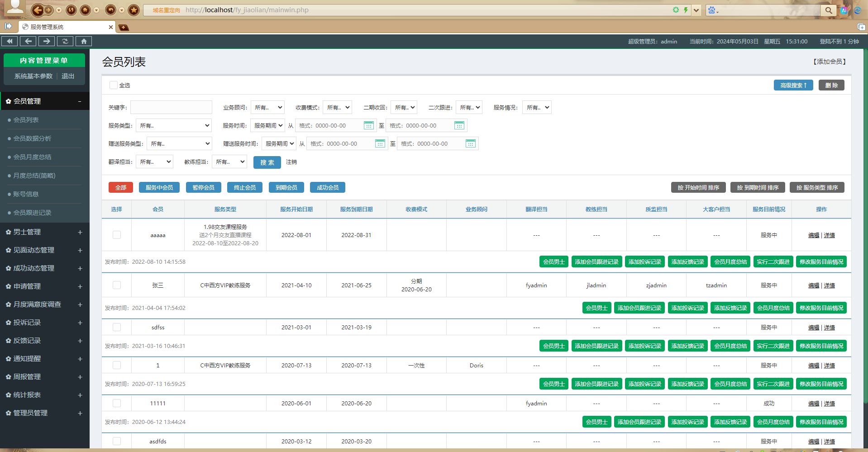Open the 服务情况 dropdown
Image resolution: width=868 pixels, height=452 pixels.
(537, 107)
